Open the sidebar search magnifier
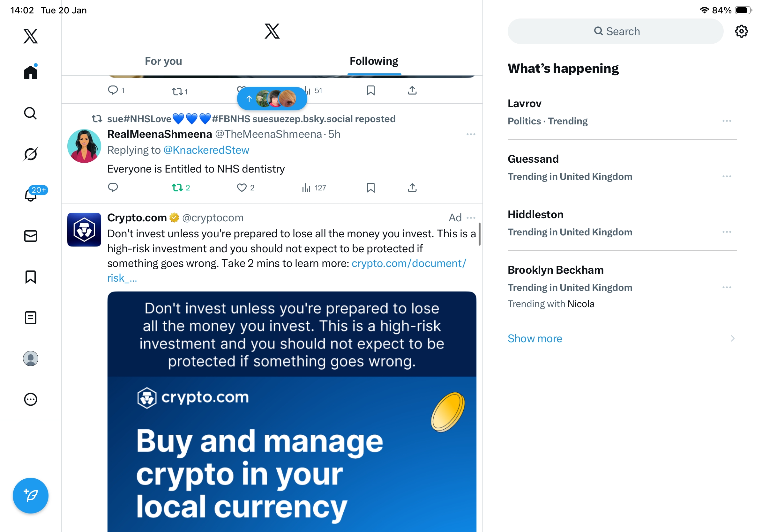762x532 pixels. [x=31, y=113]
